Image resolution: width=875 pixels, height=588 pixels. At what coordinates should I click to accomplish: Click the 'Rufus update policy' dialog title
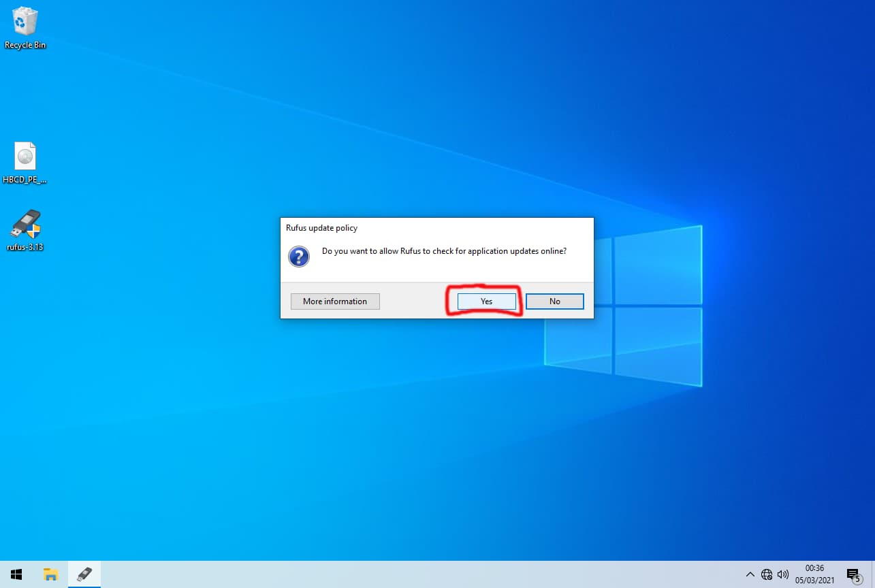[x=321, y=228]
